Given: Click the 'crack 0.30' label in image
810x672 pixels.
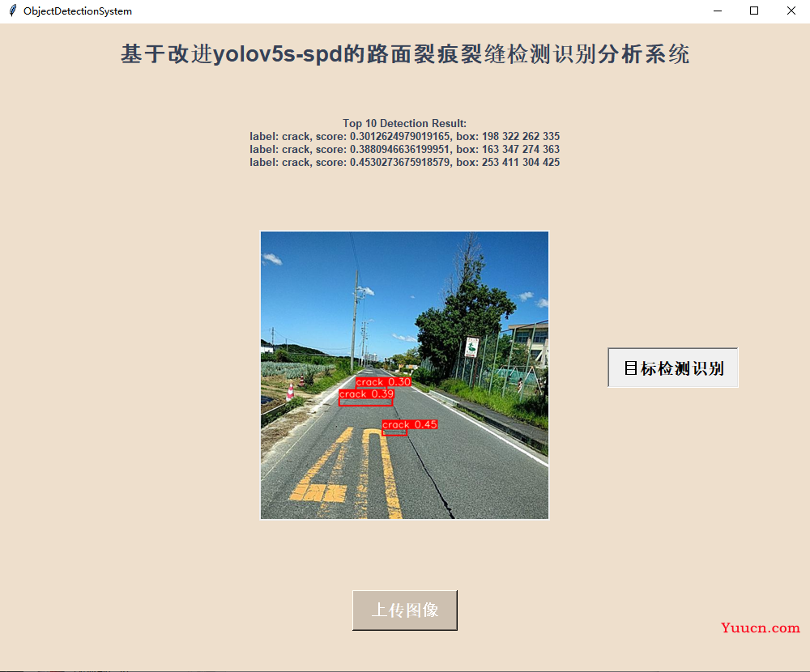Looking at the screenshot, I should pyautogui.click(x=383, y=381).
